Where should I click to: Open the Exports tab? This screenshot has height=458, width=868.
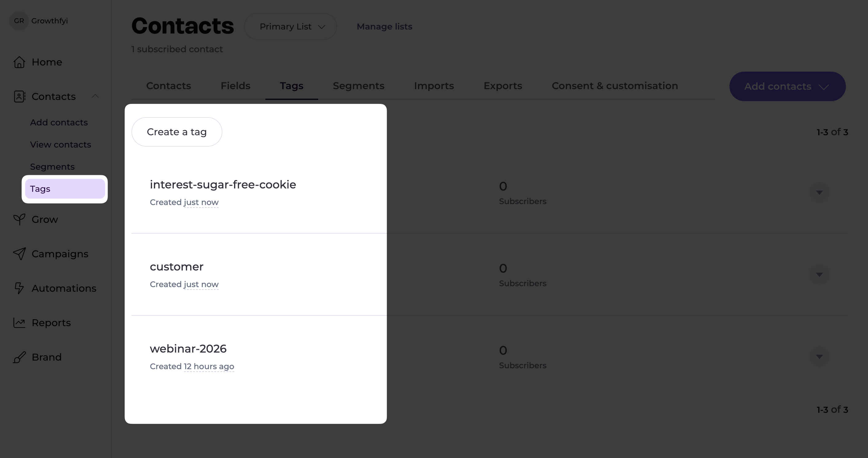(503, 86)
